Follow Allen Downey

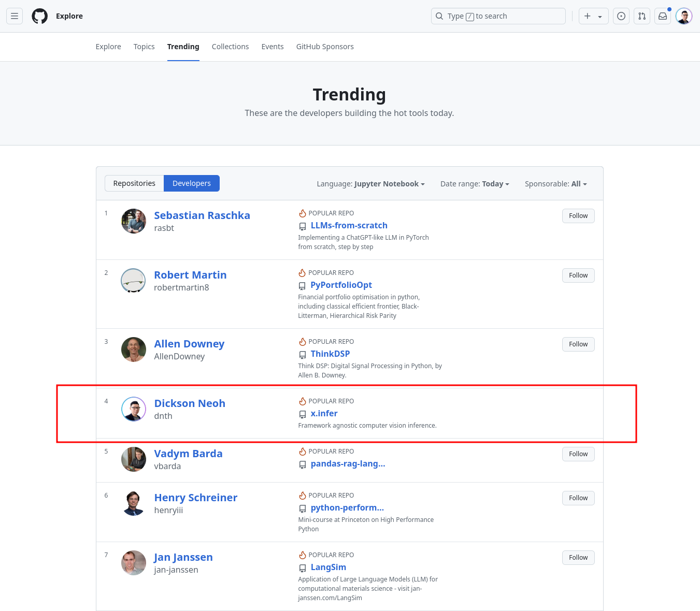click(578, 344)
